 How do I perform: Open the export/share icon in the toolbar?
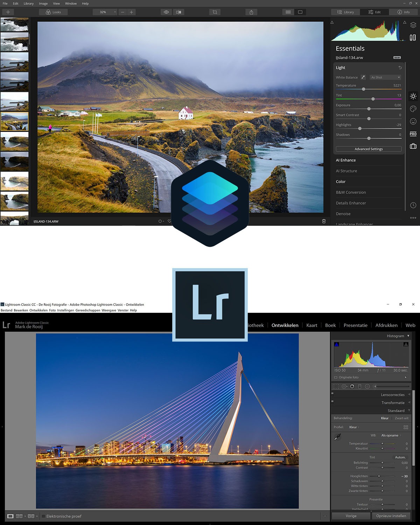(251, 12)
